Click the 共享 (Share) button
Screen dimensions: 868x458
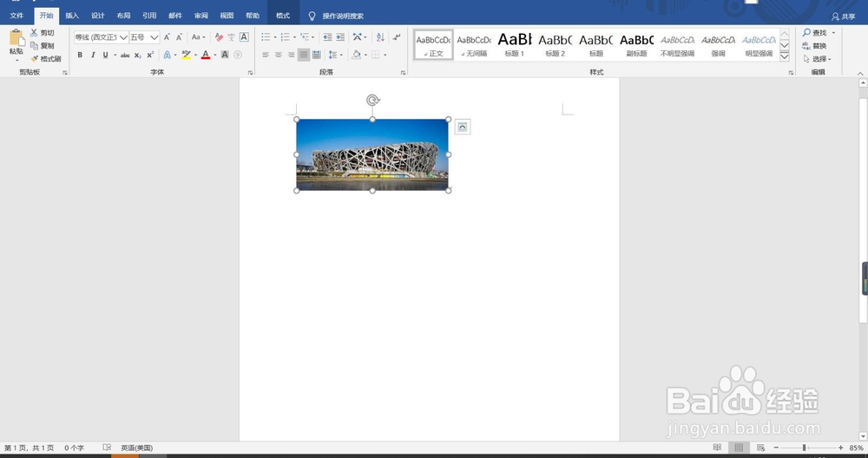tap(843, 16)
